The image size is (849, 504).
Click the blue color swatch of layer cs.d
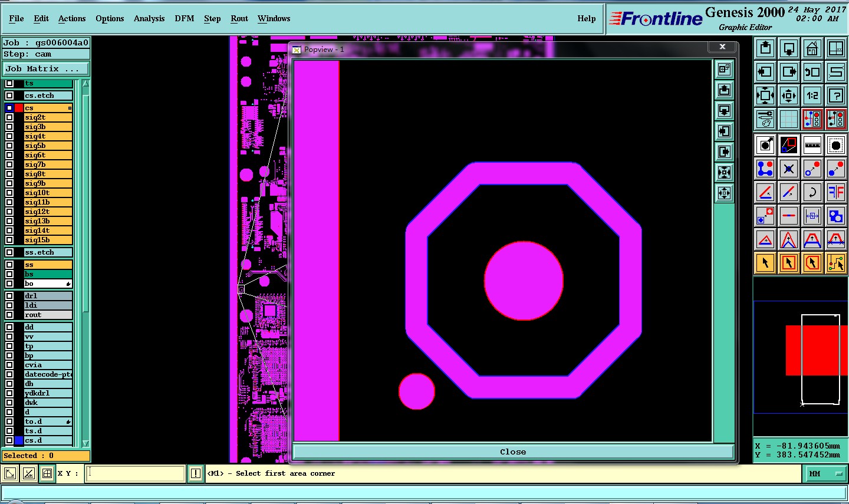[x=19, y=440]
